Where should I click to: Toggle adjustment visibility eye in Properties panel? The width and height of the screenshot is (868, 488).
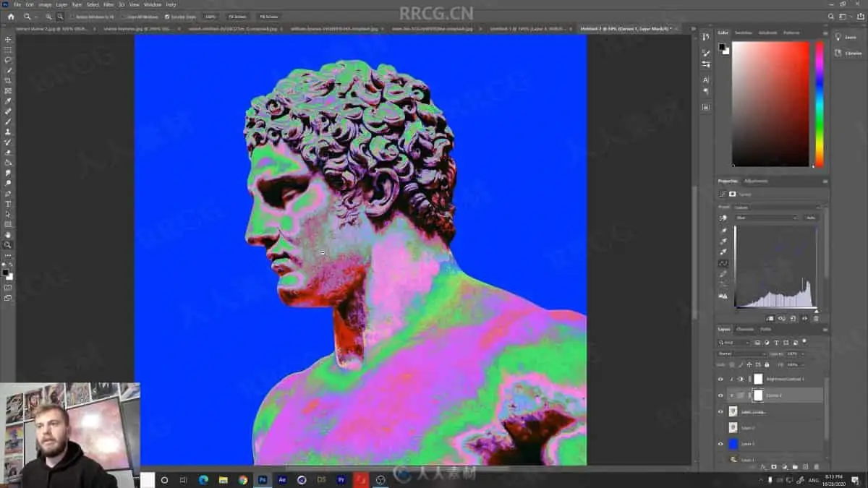click(x=804, y=319)
